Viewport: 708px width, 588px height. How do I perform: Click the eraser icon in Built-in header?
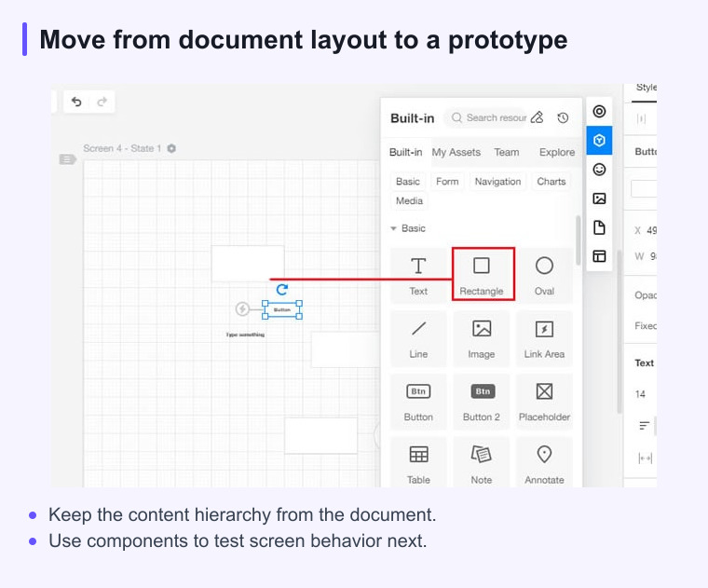[x=538, y=117]
